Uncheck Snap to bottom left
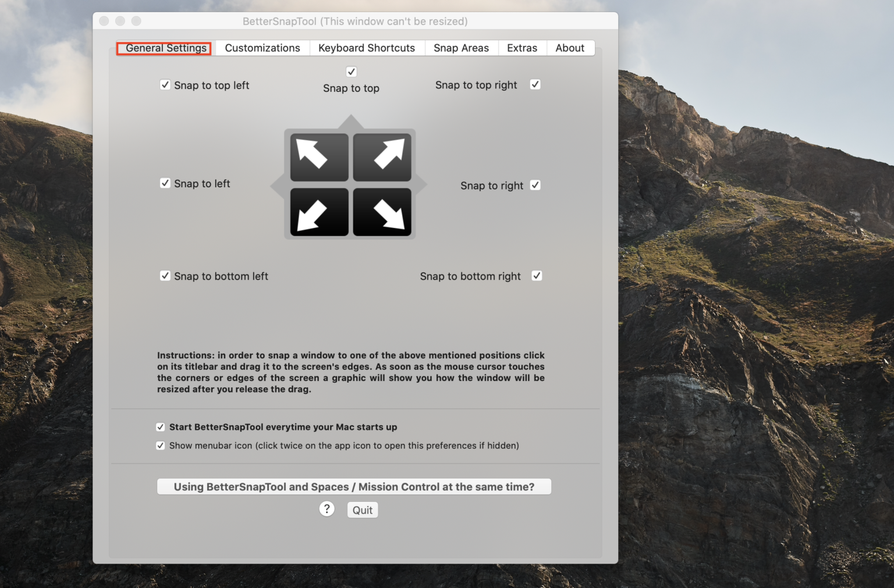 click(x=165, y=276)
